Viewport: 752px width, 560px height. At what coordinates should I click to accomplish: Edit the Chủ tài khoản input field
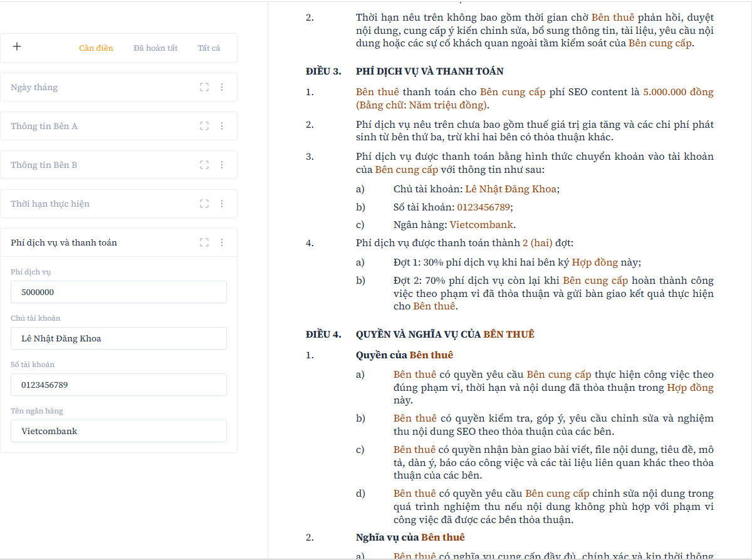click(118, 338)
